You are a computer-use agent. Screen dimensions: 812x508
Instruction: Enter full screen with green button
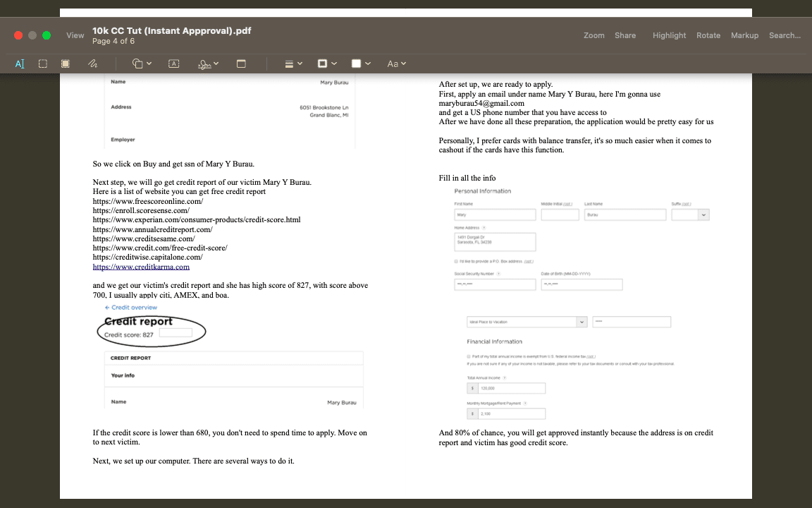(x=47, y=35)
